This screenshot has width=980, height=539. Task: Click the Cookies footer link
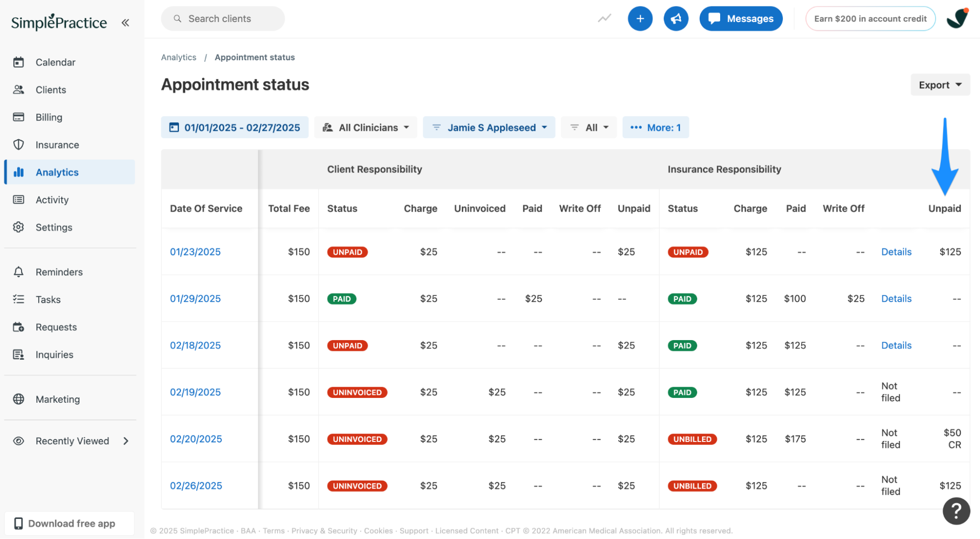pyautogui.click(x=378, y=531)
